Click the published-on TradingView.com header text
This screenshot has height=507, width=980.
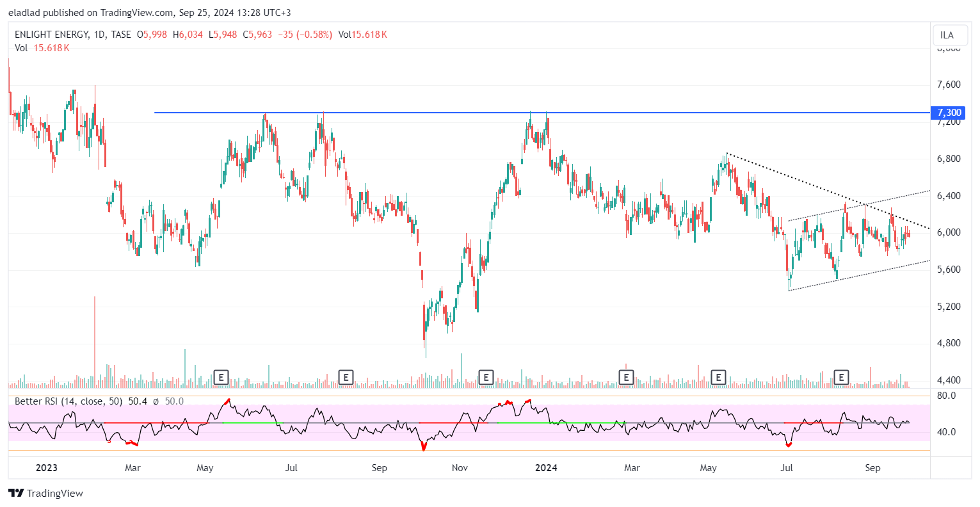pyautogui.click(x=150, y=13)
